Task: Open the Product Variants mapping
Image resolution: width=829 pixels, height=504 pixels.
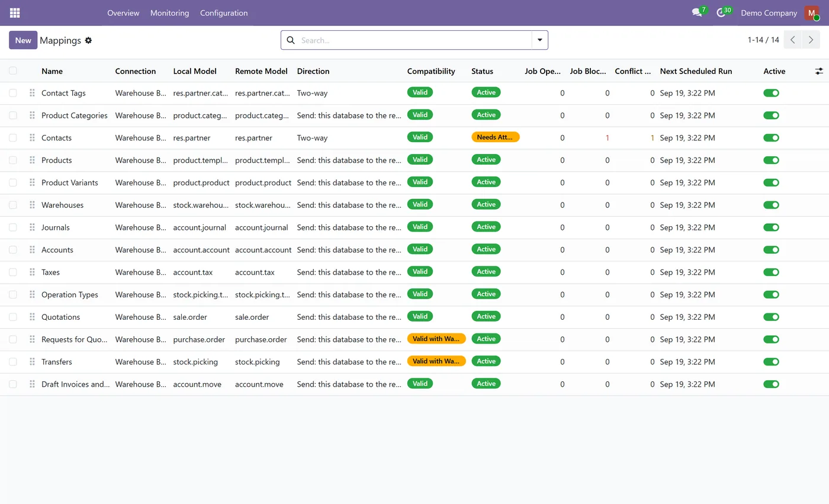Action: 70,182
